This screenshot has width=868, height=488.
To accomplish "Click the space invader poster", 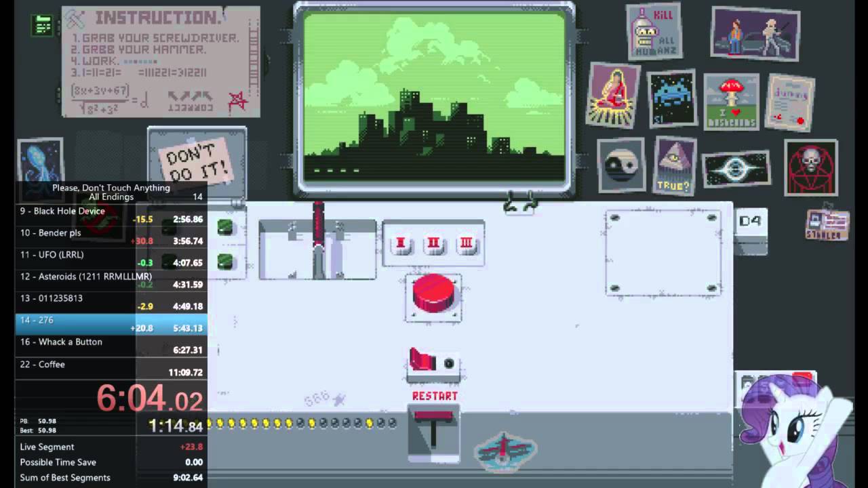I will [671, 98].
